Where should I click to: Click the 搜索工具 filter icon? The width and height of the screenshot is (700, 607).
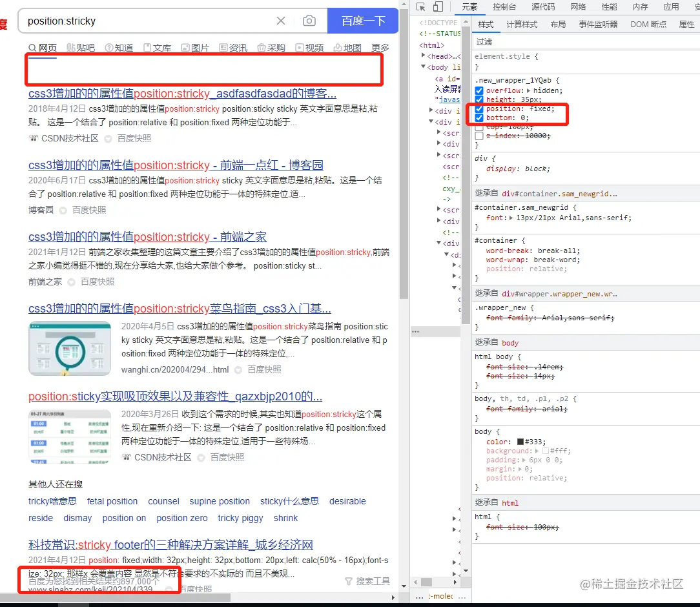pyautogui.click(x=349, y=581)
